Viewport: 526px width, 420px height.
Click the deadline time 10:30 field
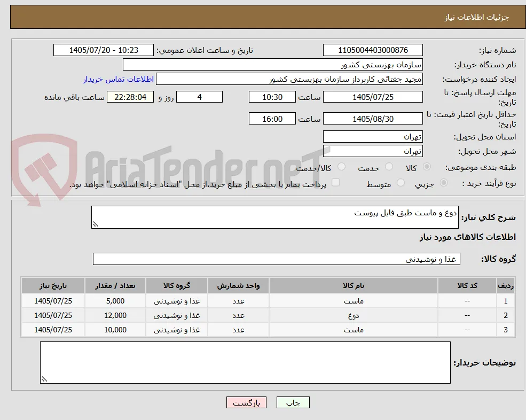tap(272, 97)
